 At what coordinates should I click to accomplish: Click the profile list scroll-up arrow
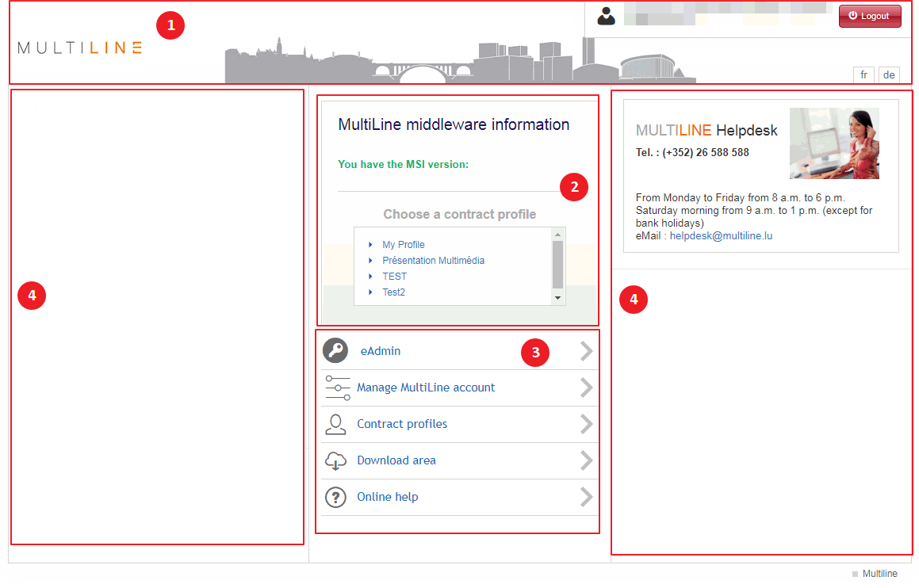click(558, 235)
